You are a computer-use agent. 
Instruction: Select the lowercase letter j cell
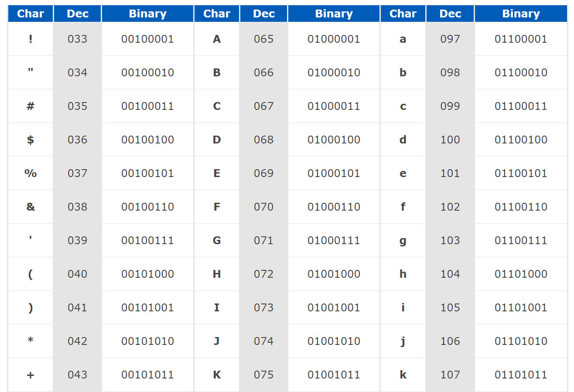coord(403,341)
